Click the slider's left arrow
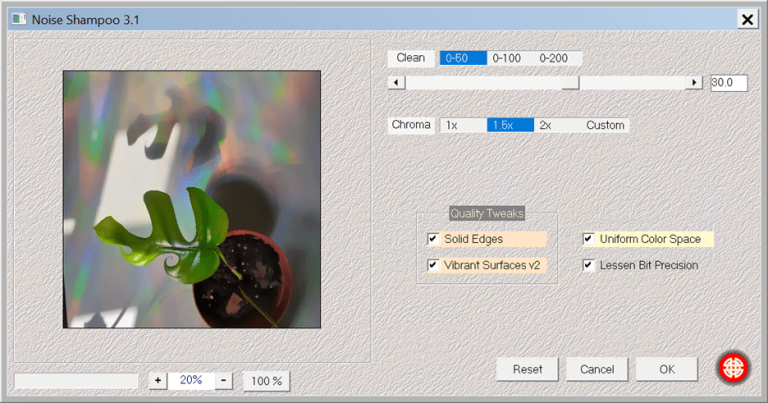Screen dimensions: 768x403 396,83
